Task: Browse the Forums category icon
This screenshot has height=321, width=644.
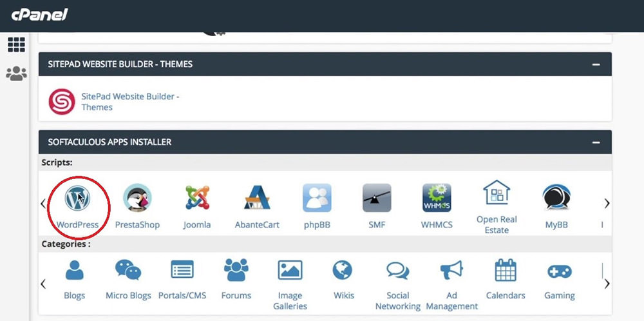Action: pyautogui.click(x=236, y=270)
